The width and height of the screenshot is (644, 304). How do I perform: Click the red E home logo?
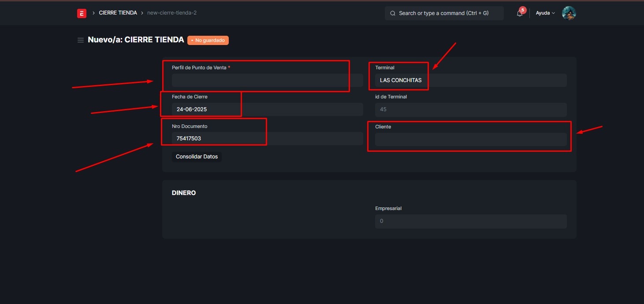[82, 13]
